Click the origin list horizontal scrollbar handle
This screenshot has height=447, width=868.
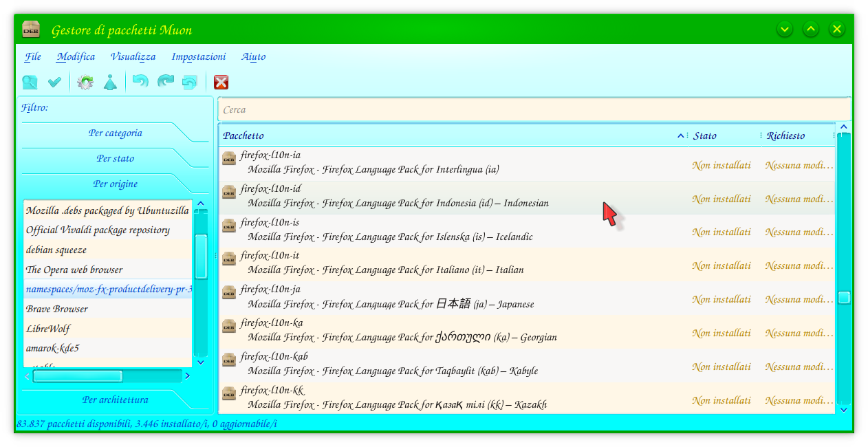[78, 376]
